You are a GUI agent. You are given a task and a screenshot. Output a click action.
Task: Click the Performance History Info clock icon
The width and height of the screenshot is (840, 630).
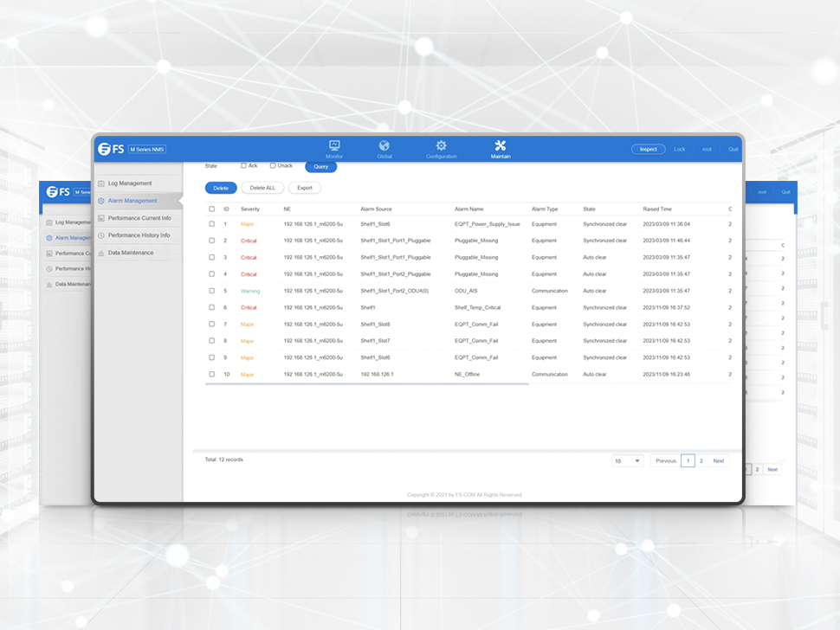click(x=101, y=235)
